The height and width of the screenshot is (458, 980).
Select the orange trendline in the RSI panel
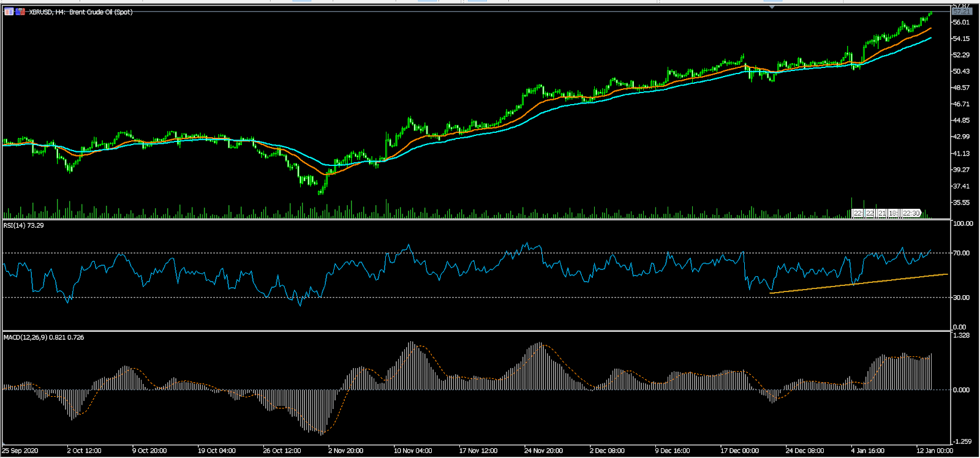(x=859, y=283)
